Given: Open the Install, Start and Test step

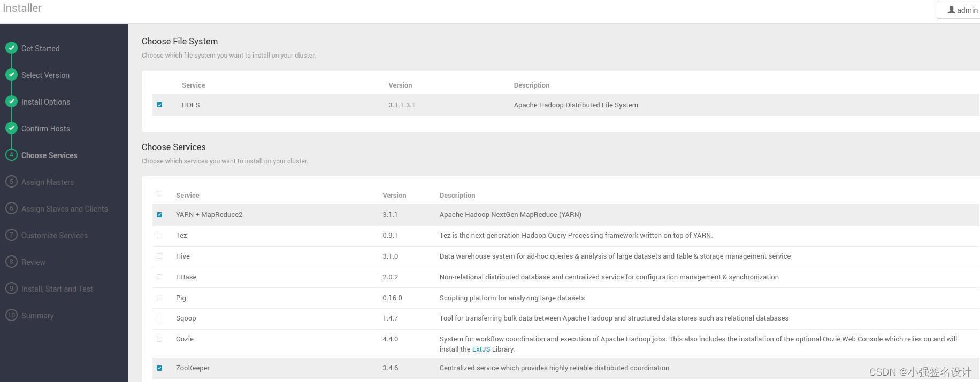Looking at the screenshot, I should click(57, 289).
